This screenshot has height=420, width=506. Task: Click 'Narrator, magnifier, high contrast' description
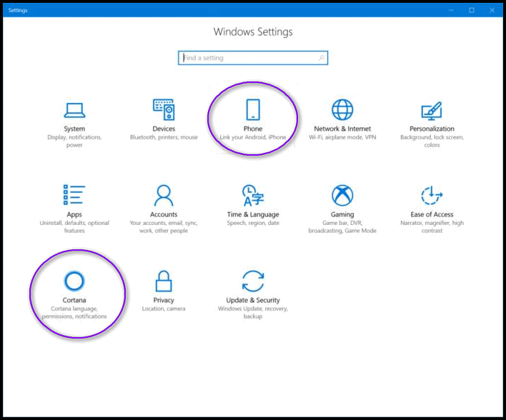click(x=432, y=226)
